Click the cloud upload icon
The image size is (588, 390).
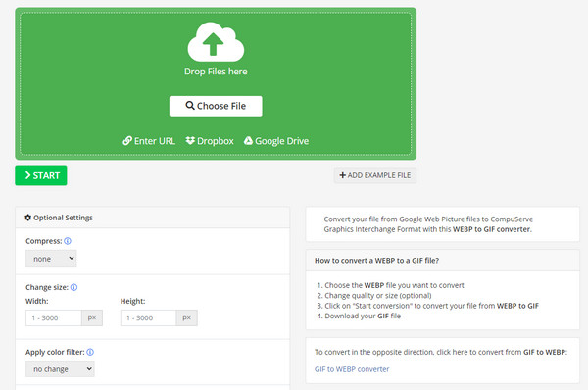[x=216, y=41]
